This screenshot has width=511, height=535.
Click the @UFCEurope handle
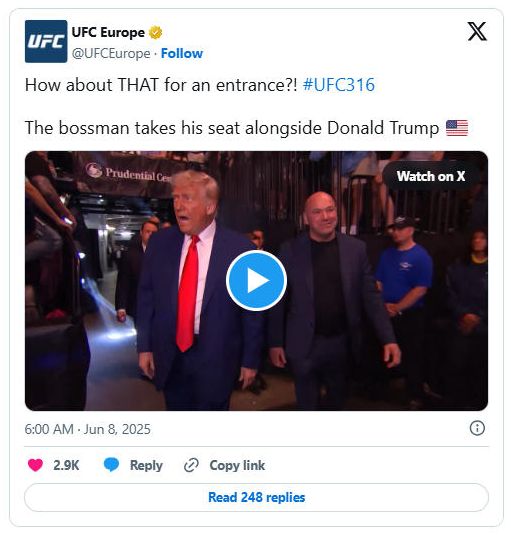[111, 54]
